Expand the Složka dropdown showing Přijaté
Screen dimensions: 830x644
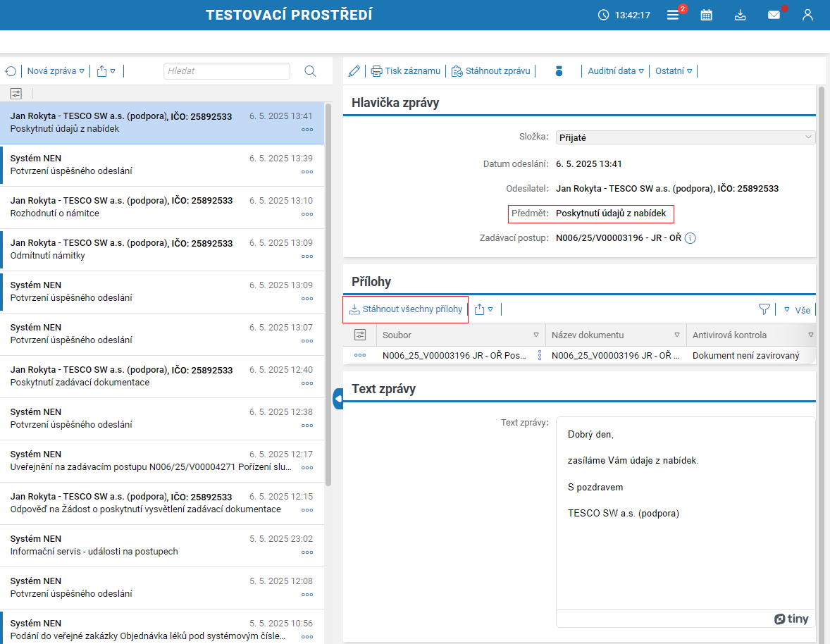click(685, 137)
